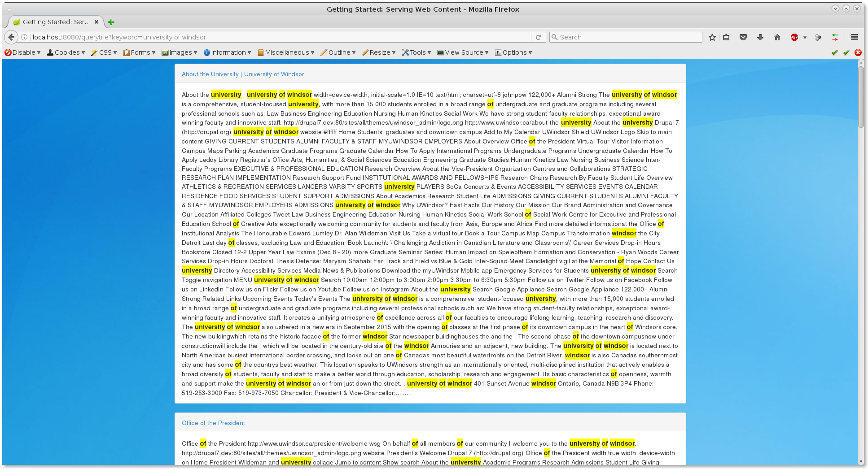Show bookmarks list icon
This screenshot has height=469, width=868.
coord(726,37)
